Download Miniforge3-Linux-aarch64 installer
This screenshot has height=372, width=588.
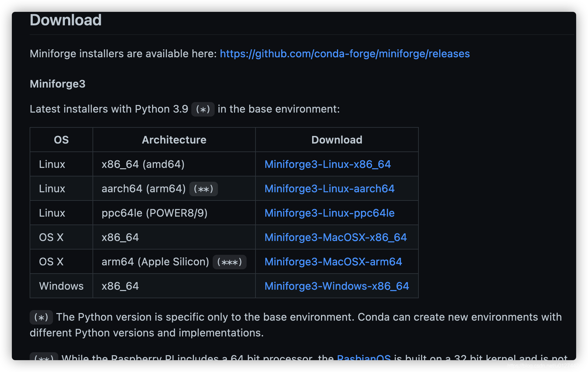point(330,188)
